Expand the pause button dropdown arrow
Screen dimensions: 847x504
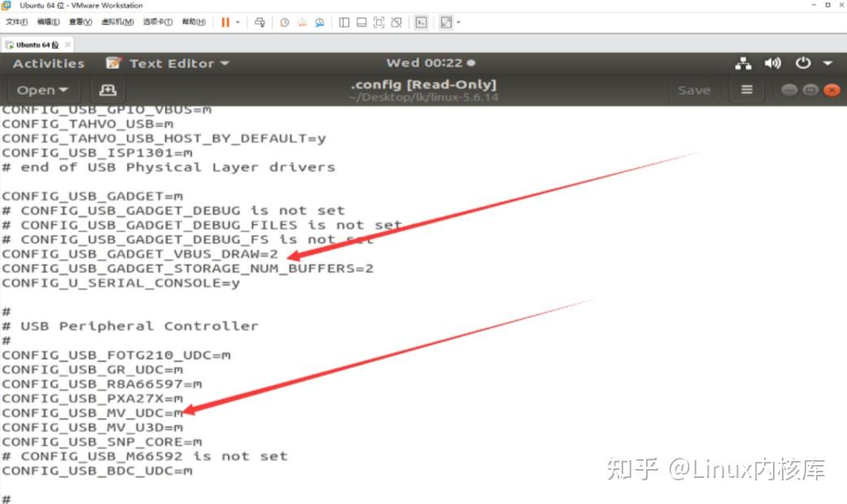click(x=238, y=22)
